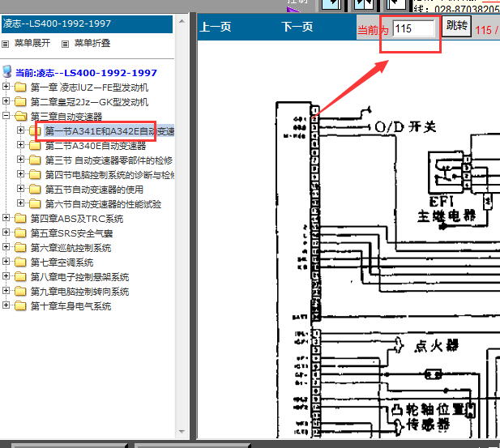The width and height of the screenshot is (500, 448).
Task: Click the folder icon of 第六章巡航控制系统
Action: pos(20,247)
